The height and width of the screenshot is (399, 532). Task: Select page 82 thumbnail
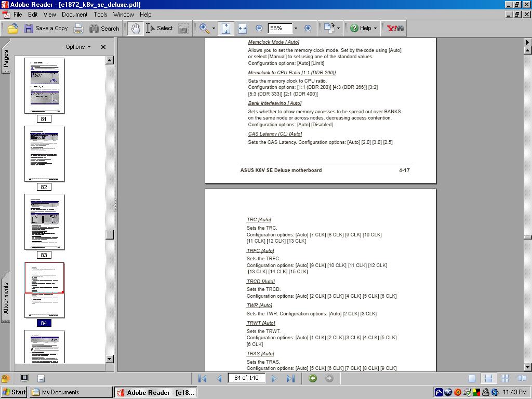click(x=45, y=154)
